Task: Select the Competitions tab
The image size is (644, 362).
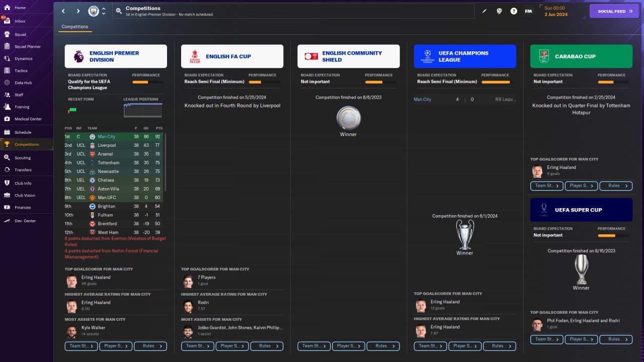Action: (x=75, y=27)
